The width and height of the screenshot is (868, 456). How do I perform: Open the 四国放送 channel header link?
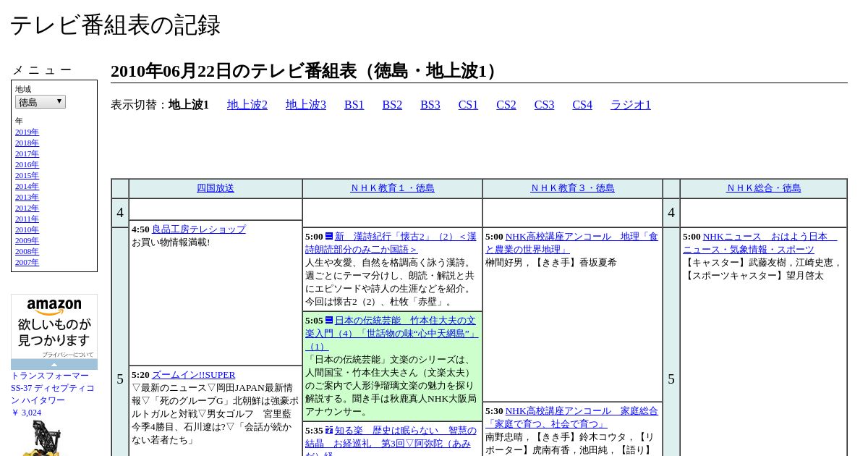click(x=216, y=188)
